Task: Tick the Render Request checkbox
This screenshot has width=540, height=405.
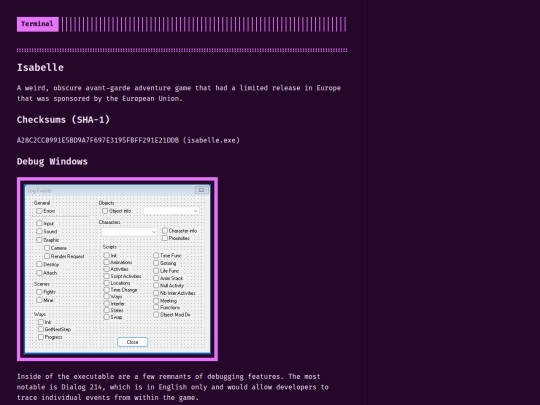Action: coord(47,256)
